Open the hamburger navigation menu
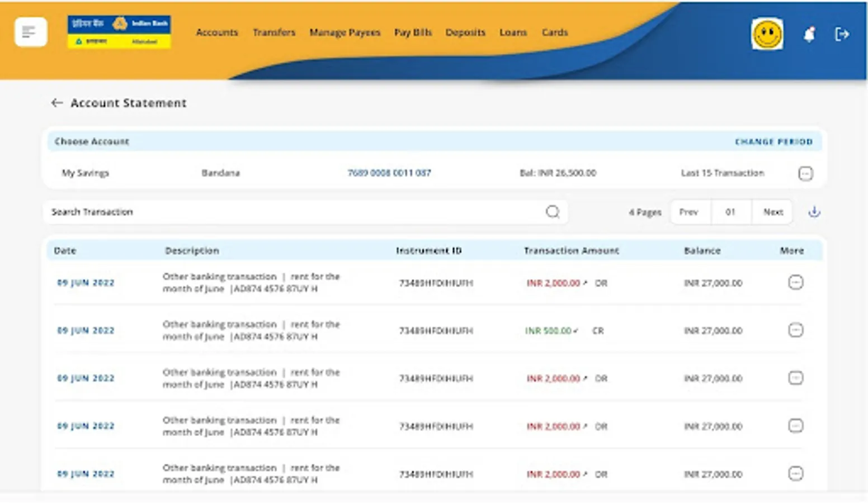The height and width of the screenshot is (503, 868). coord(30,32)
